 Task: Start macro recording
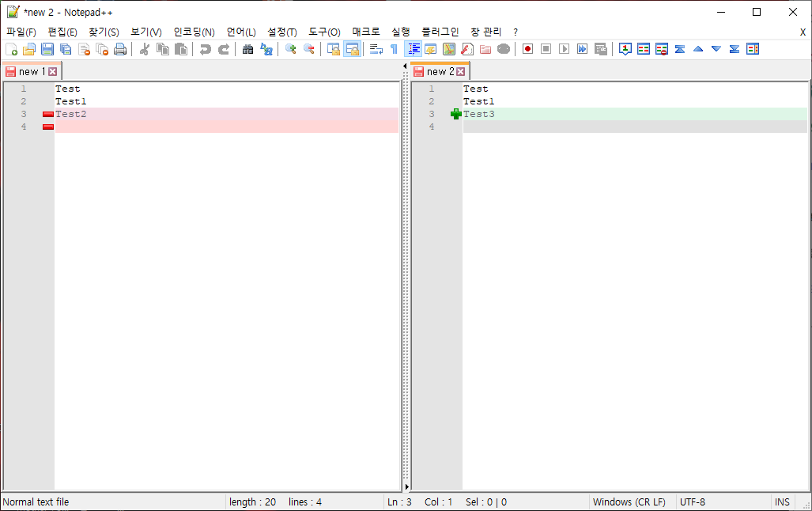[527, 49]
